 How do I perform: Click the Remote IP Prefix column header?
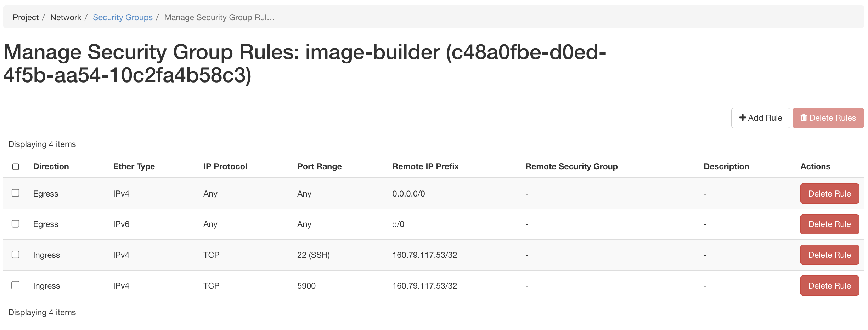click(425, 166)
